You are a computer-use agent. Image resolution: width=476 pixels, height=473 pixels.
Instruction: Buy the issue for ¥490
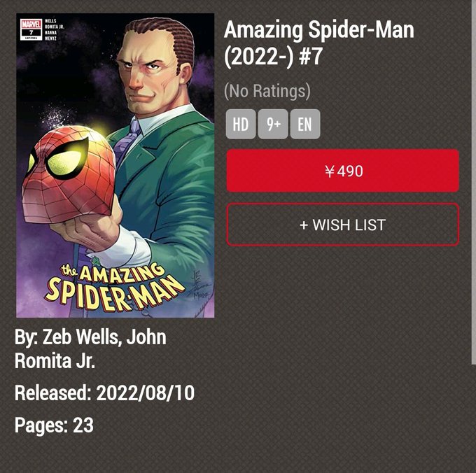pyautogui.click(x=343, y=171)
